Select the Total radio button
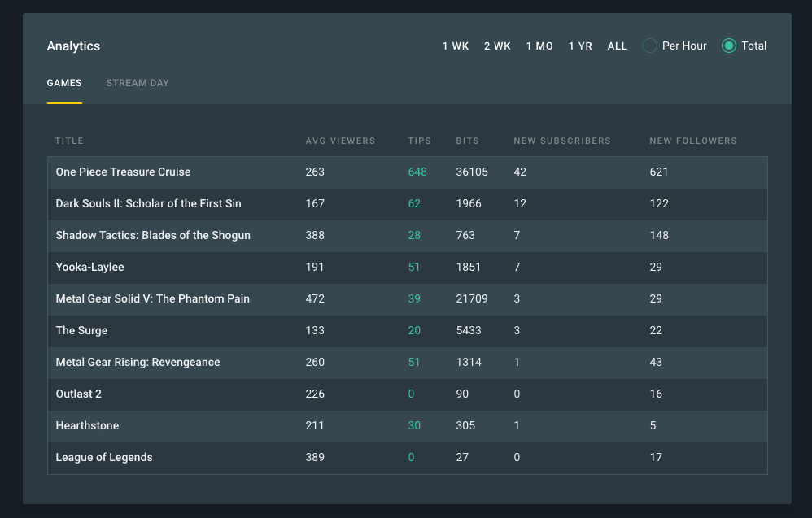The image size is (812, 518). click(x=729, y=46)
